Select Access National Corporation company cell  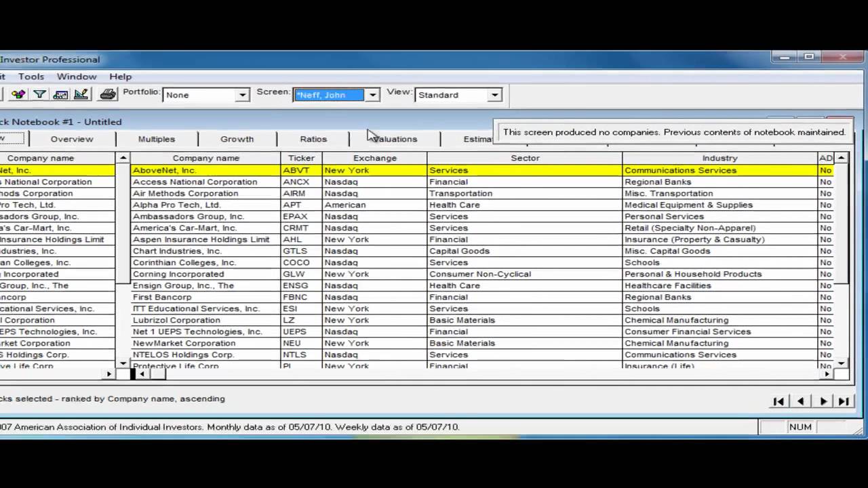coord(205,182)
